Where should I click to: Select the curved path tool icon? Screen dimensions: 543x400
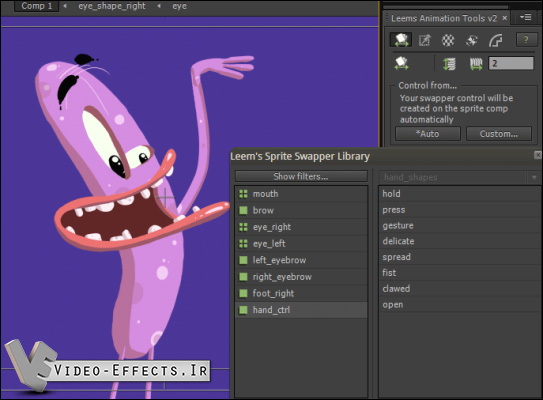(496, 40)
